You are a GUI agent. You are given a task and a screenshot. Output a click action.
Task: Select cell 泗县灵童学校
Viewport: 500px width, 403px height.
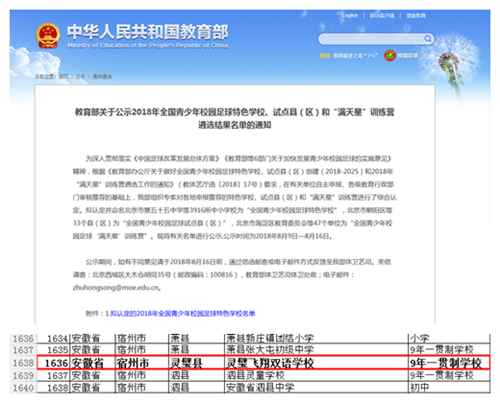point(316,375)
